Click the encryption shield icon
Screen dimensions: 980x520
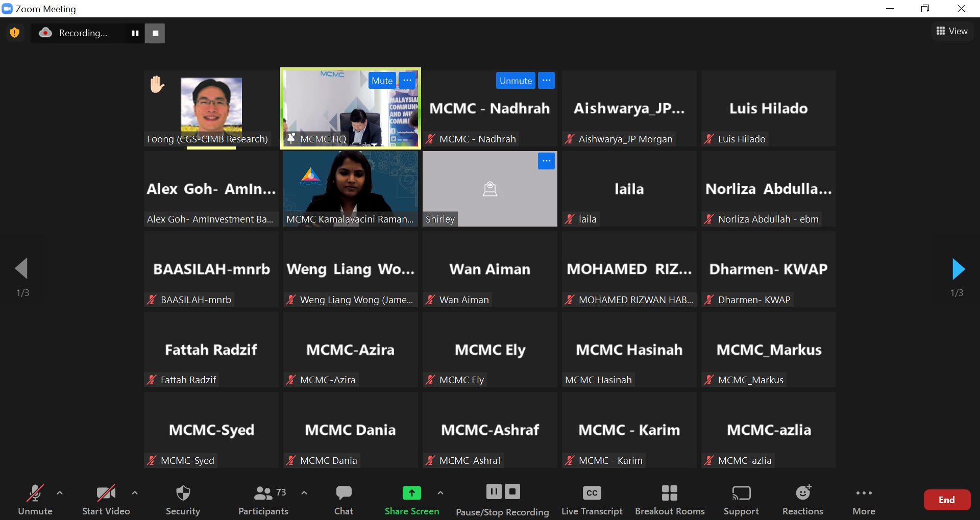click(x=15, y=33)
